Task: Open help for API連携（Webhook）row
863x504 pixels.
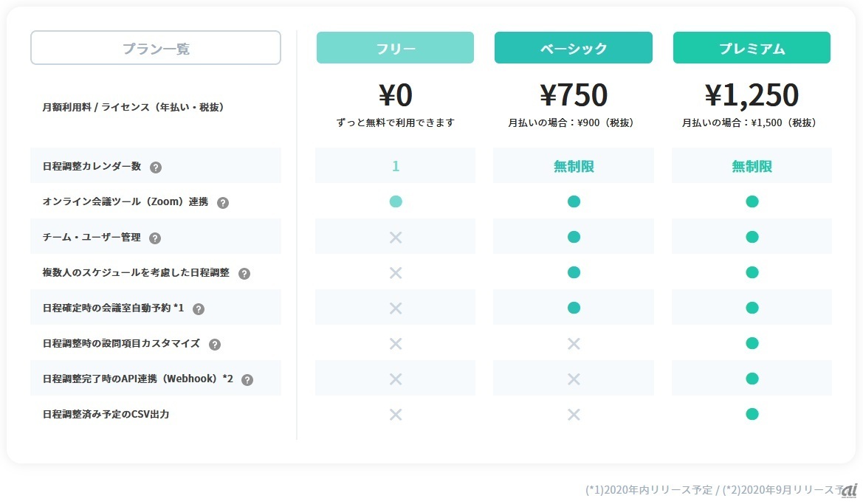Action: [x=247, y=379]
